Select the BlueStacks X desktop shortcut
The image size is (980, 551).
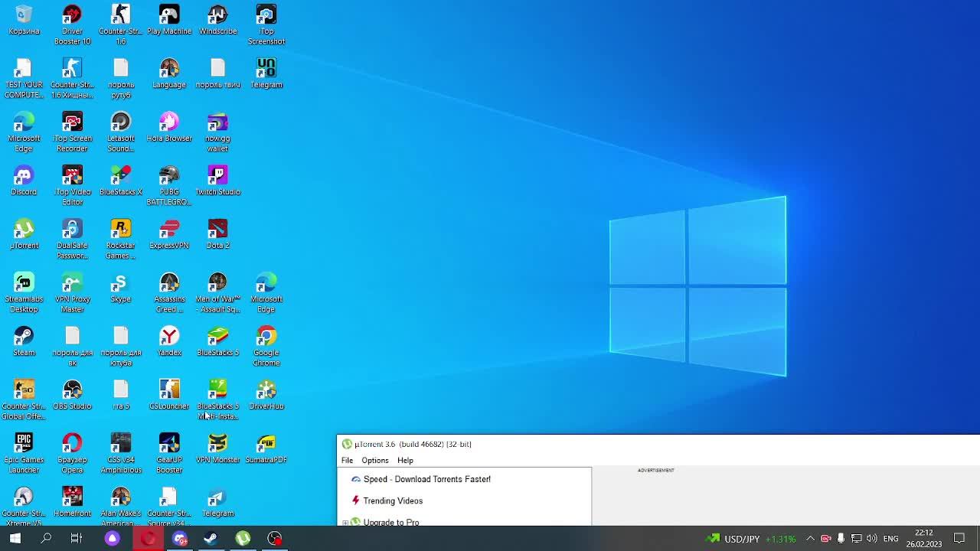[x=120, y=181]
